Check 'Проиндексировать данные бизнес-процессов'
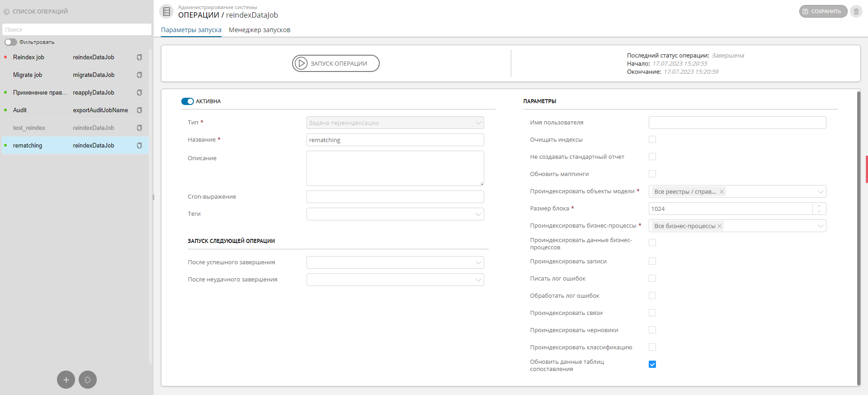This screenshot has height=395, width=868. pos(652,243)
